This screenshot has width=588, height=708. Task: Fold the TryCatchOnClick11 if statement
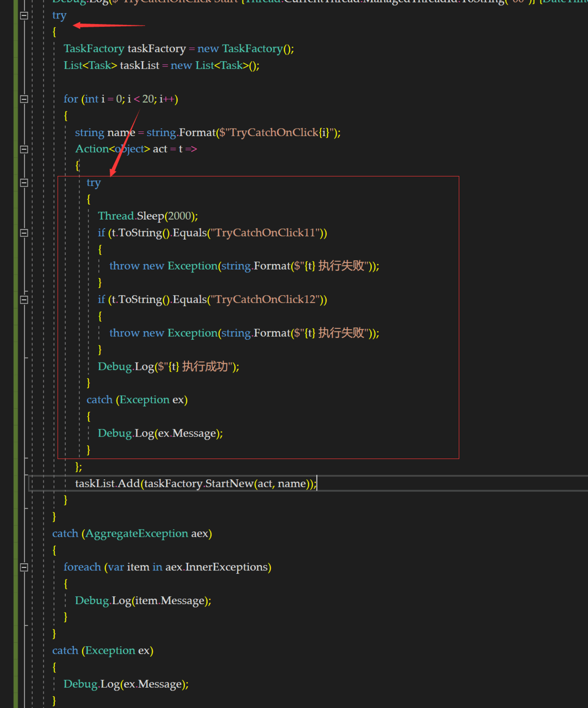point(24,233)
